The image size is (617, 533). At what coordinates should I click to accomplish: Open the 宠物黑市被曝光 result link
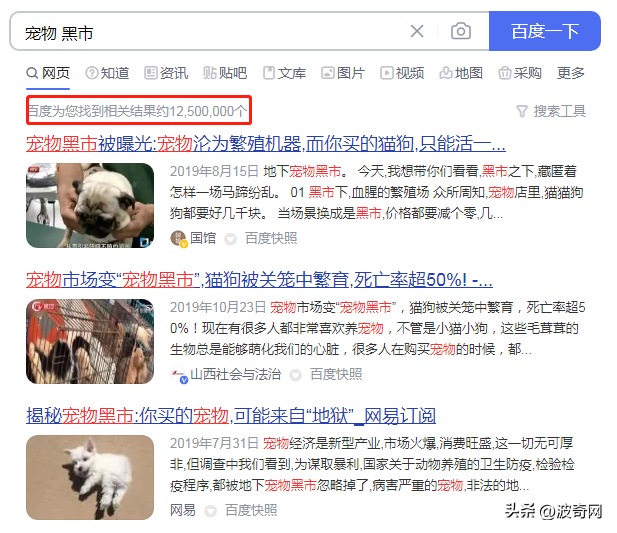[x=266, y=144]
